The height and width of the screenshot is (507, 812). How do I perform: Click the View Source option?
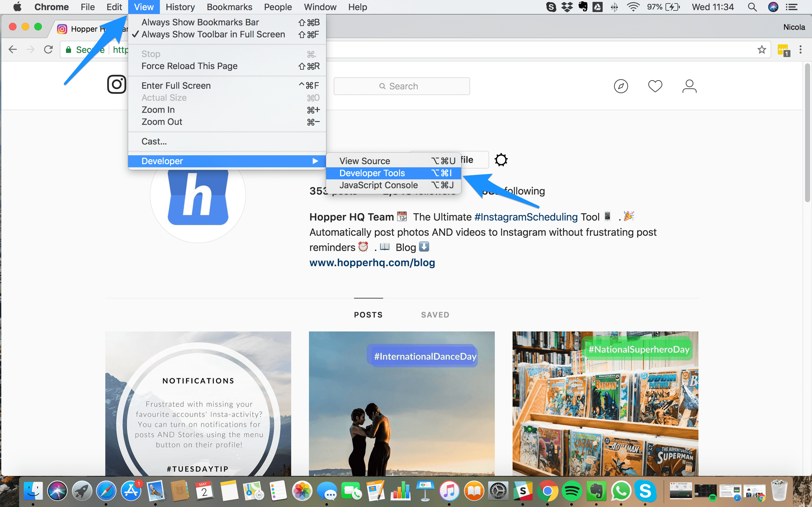364,161
